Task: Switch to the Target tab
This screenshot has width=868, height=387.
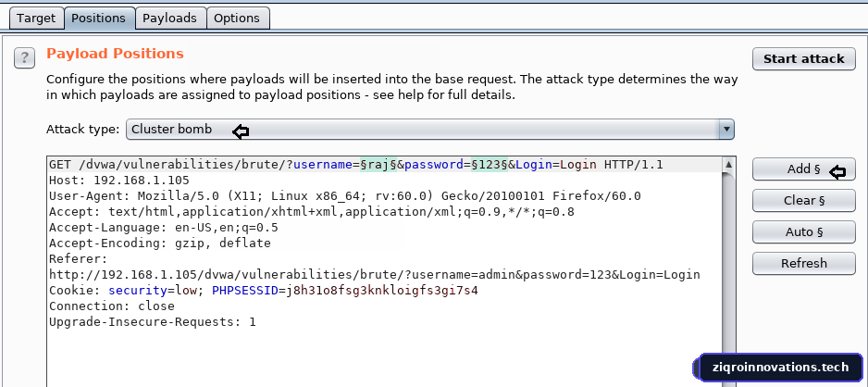Action: pos(36,18)
